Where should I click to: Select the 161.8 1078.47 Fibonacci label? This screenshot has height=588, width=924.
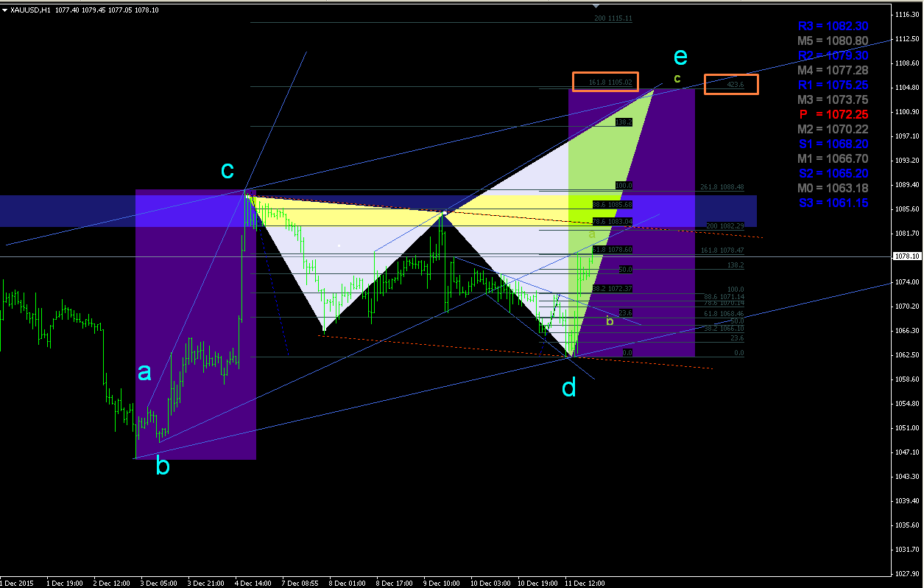click(x=722, y=251)
